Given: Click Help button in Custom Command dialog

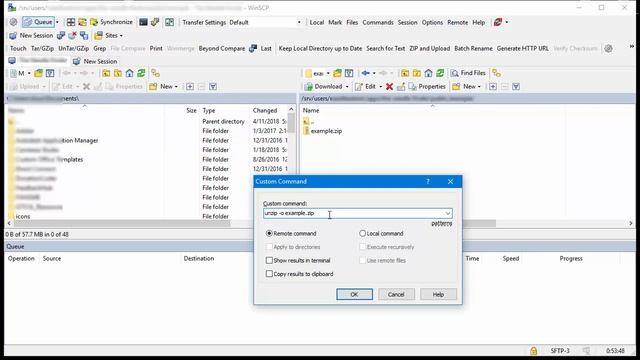Looking at the screenshot, I should (438, 294).
